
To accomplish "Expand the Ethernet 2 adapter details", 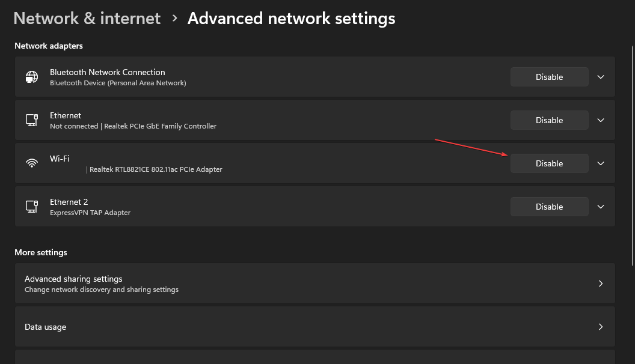I will coord(600,206).
